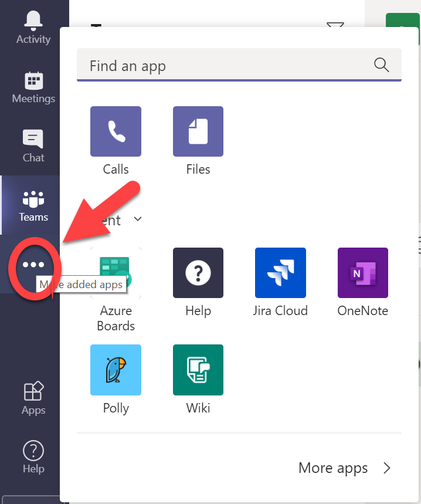Screen dimensions: 421x504
Task: Open the Files app tile
Action: [x=198, y=131]
